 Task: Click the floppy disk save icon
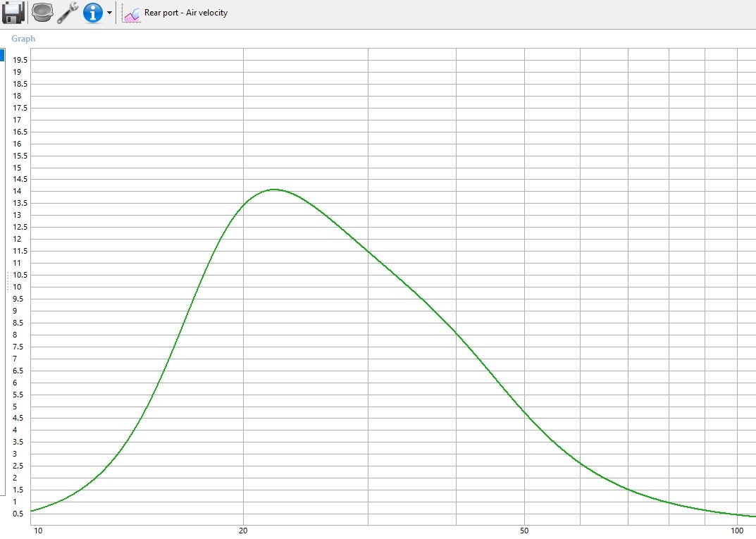click(13, 13)
